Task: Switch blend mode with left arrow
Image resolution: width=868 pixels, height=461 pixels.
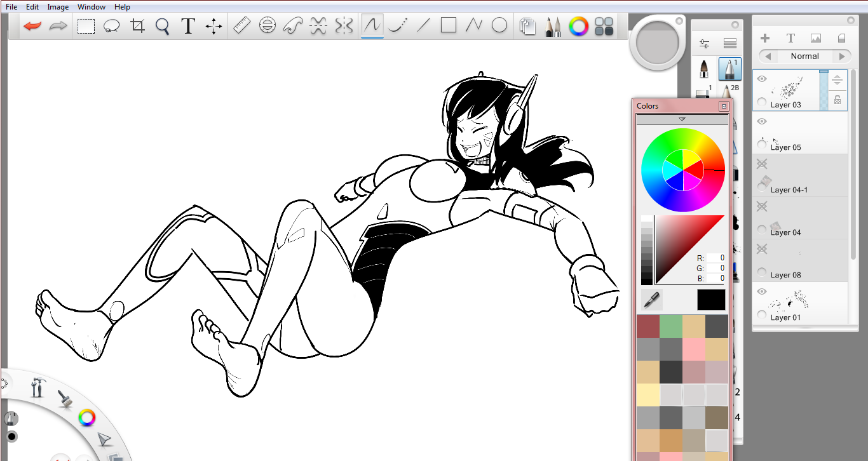Action: coord(768,57)
